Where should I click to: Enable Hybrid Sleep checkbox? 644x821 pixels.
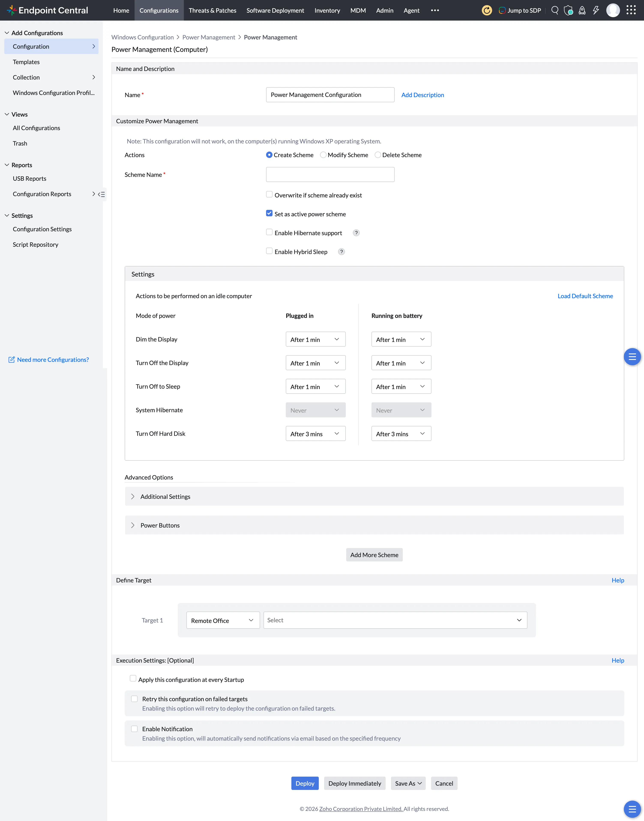coord(269,251)
